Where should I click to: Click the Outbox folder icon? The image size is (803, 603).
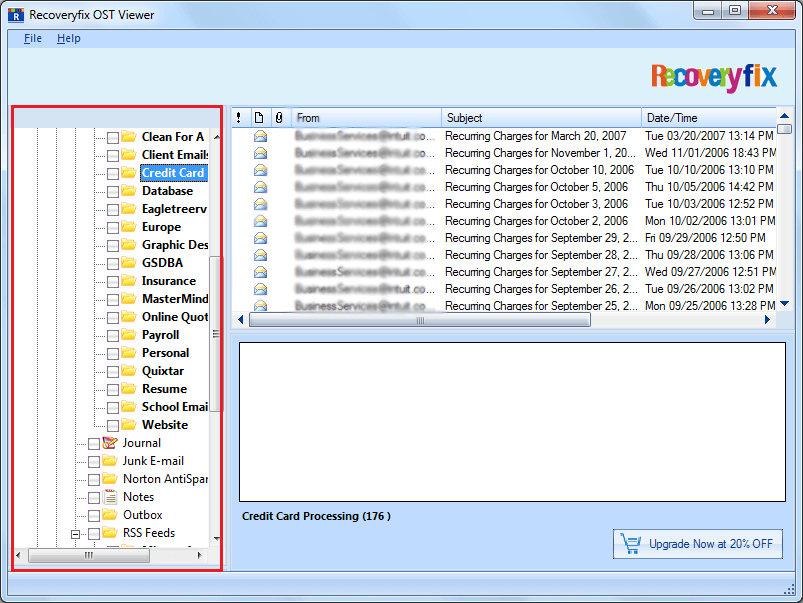[110, 514]
